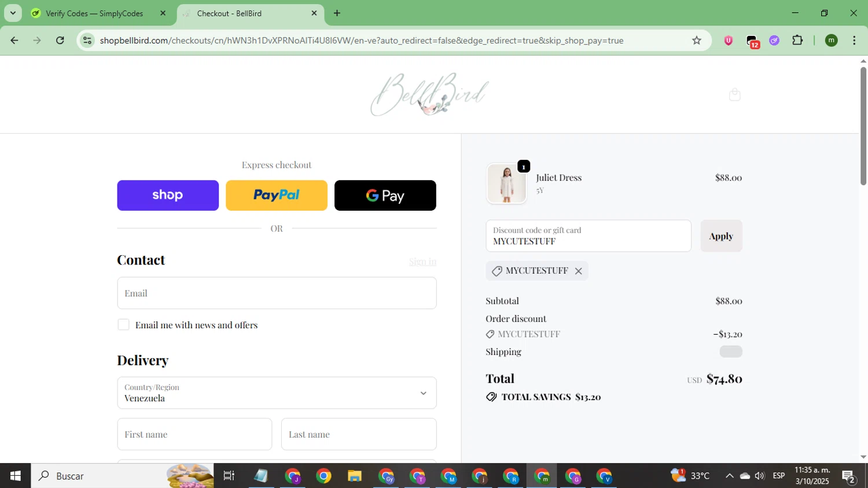Image resolution: width=868 pixels, height=488 pixels.
Task: Open Chrome's three-dot menu
Action: (854, 41)
